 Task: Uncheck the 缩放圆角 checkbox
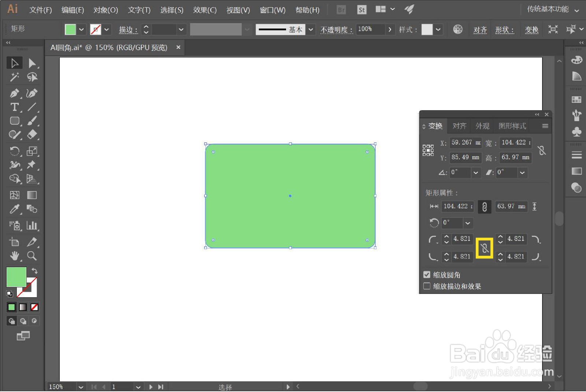pyautogui.click(x=427, y=275)
